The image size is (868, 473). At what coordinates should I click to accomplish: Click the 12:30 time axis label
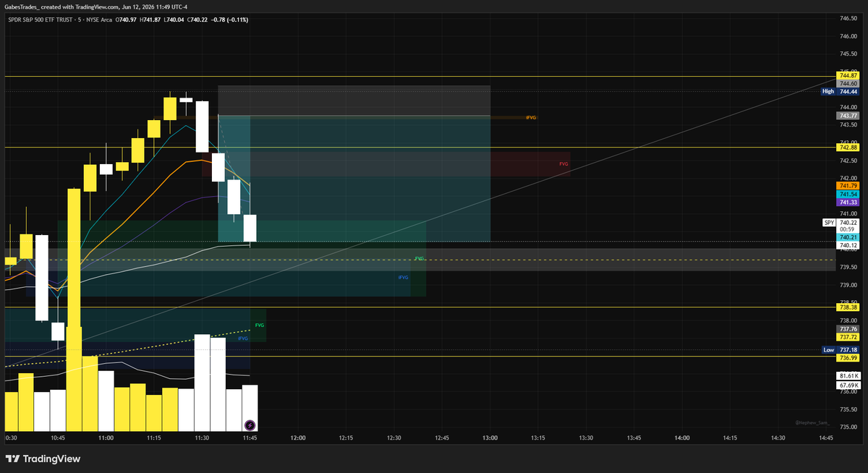coord(394,438)
